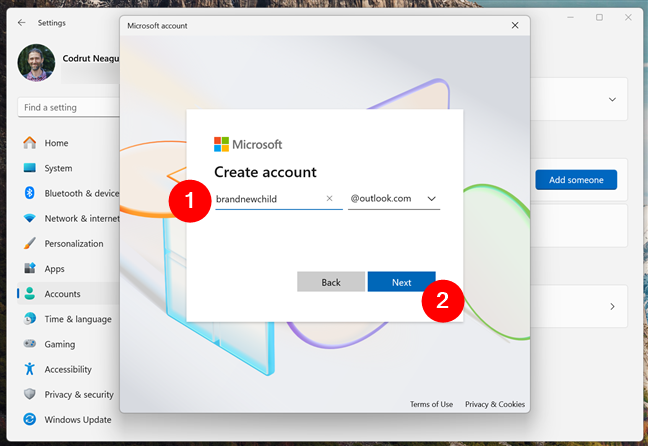Open the @outlook.com domain dropdown
This screenshot has width=648, height=446.
click(394, 199)
